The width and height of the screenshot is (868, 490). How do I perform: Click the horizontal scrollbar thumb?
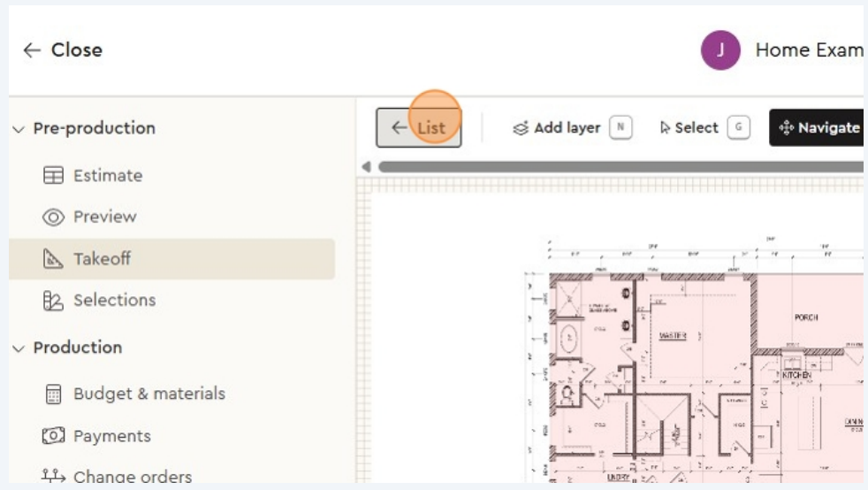click(619, 166)
